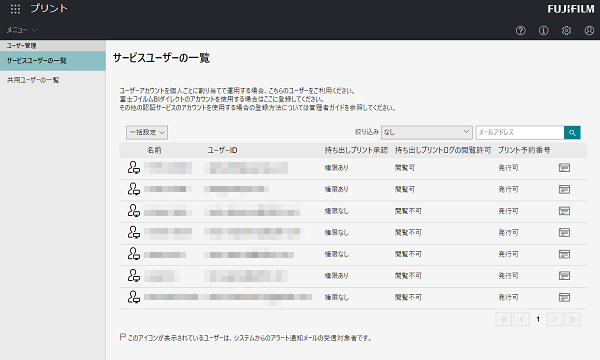Go to first page button
600x360 pixels.
[504, 319]
